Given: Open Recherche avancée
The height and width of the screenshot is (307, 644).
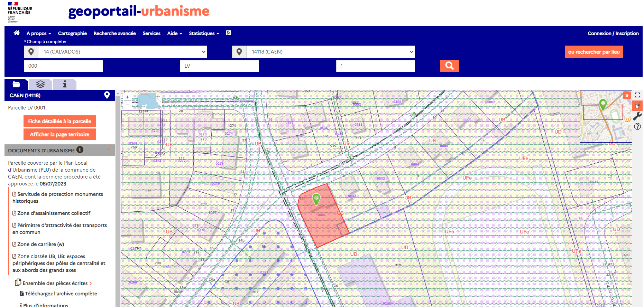Looking at the screenshot, I should (114, 33).
